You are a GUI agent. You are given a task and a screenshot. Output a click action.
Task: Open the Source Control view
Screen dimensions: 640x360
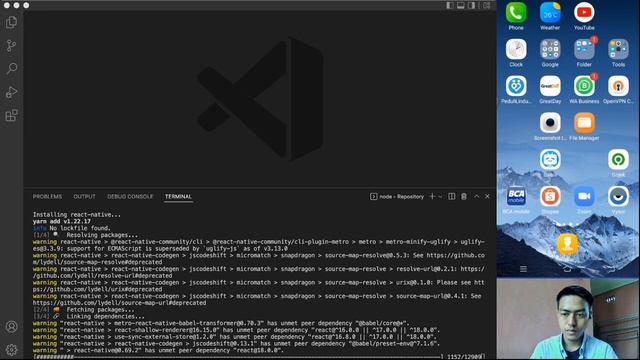click(11, 45)
